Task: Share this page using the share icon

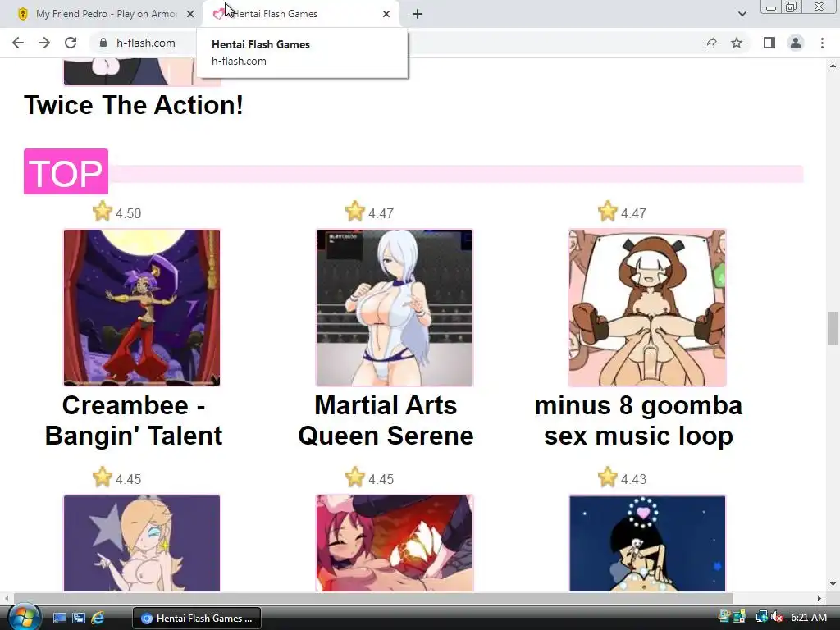Action: [710, 43]
